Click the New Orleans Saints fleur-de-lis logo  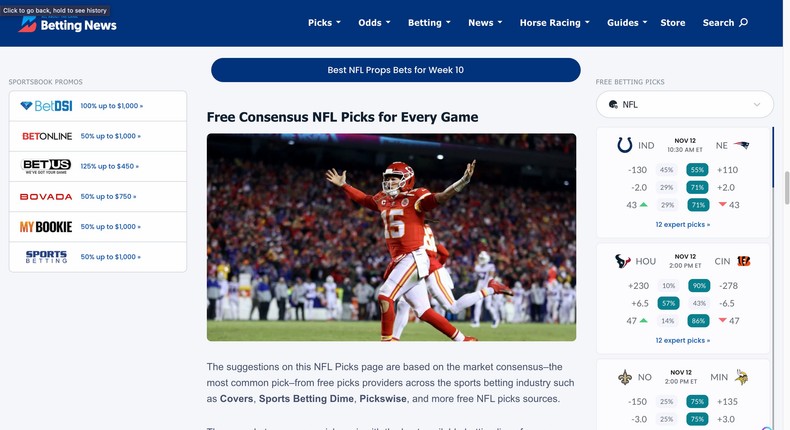tap(625, 377)
